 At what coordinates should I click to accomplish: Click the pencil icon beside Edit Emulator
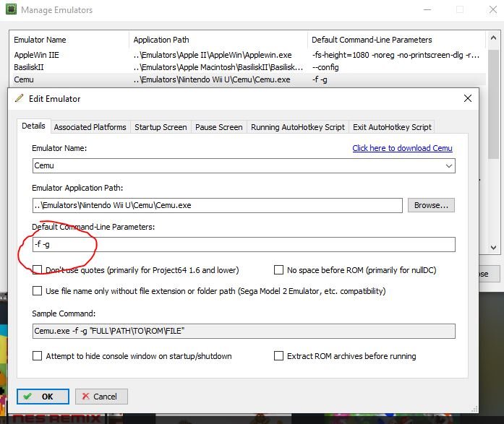coord(20,98)
